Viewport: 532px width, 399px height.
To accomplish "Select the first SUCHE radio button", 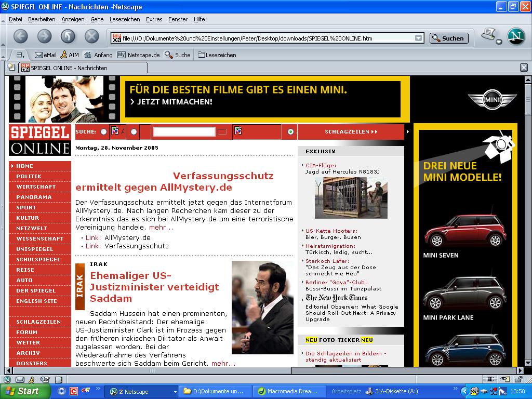I will tap(103, 131).
